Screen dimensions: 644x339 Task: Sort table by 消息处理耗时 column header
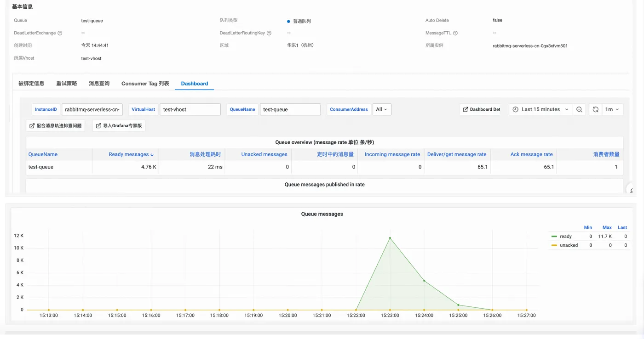[x=205, y=154]
